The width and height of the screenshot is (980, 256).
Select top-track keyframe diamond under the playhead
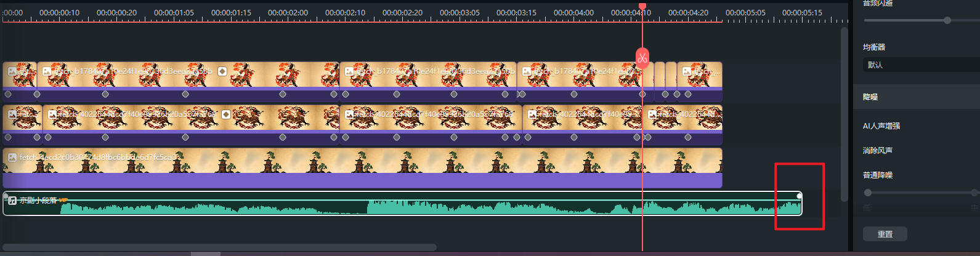[642, 94]
